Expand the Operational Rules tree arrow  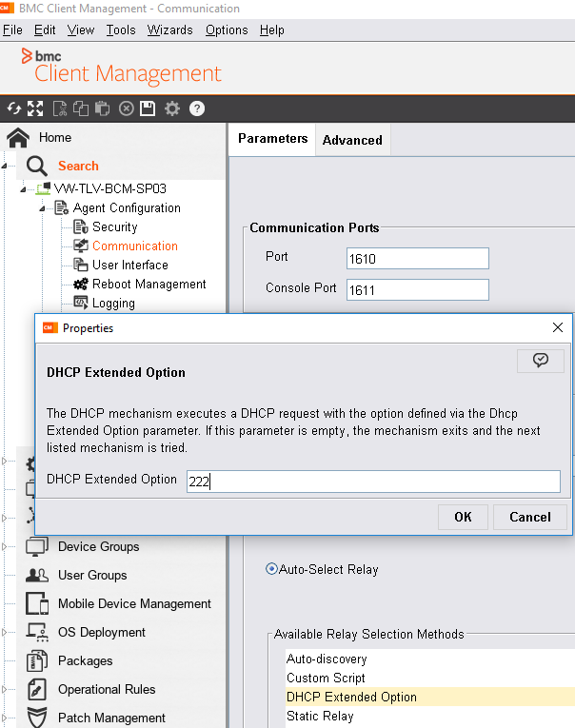click(4, 690)
